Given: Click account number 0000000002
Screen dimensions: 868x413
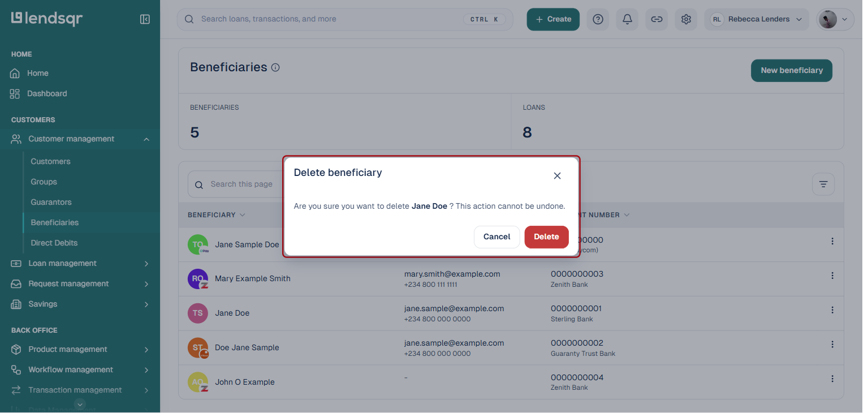Looking at the screenshot, I should [577, 343].
